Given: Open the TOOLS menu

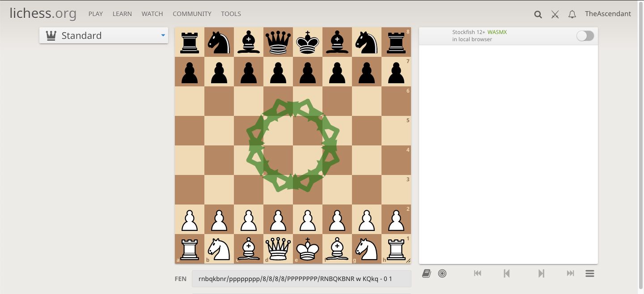Looking at the screenshot, I should (231, 14).
